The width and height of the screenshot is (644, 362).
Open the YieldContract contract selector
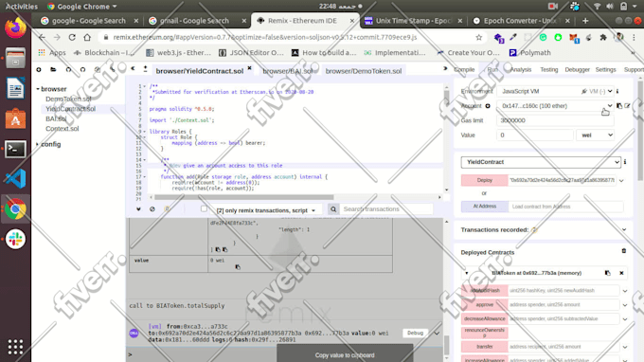point(541,162)
